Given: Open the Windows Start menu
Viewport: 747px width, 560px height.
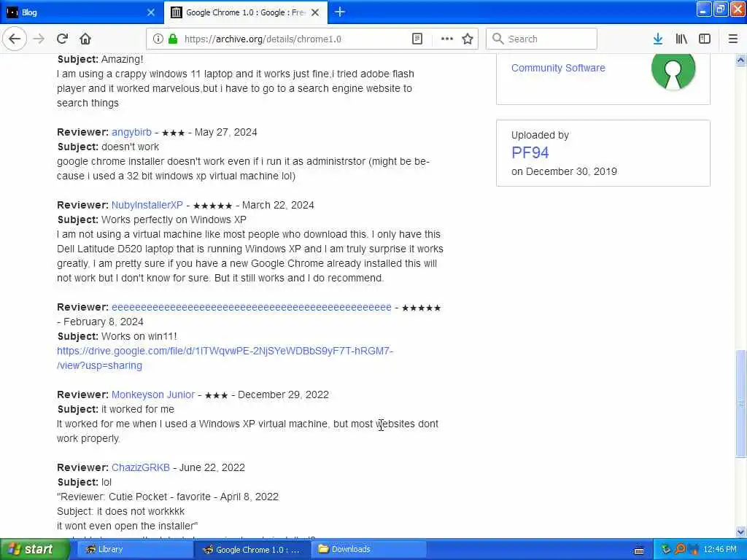Looking at the screenshot, I should (34, 549).
